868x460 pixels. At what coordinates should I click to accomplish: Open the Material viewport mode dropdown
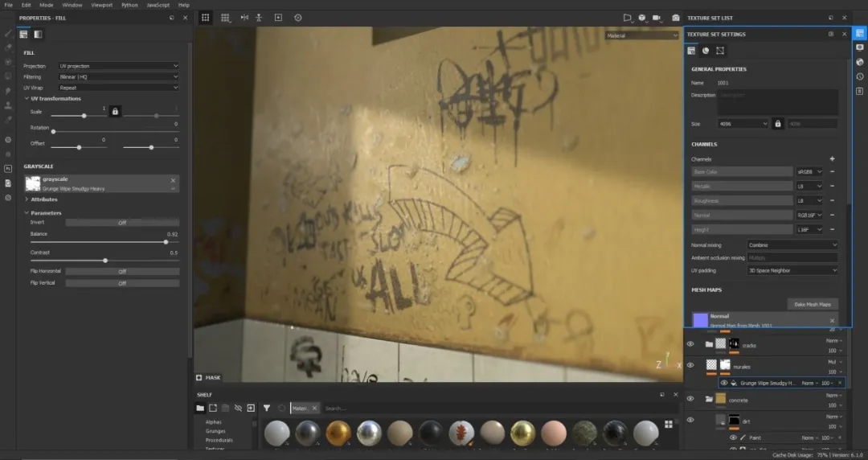641,35
